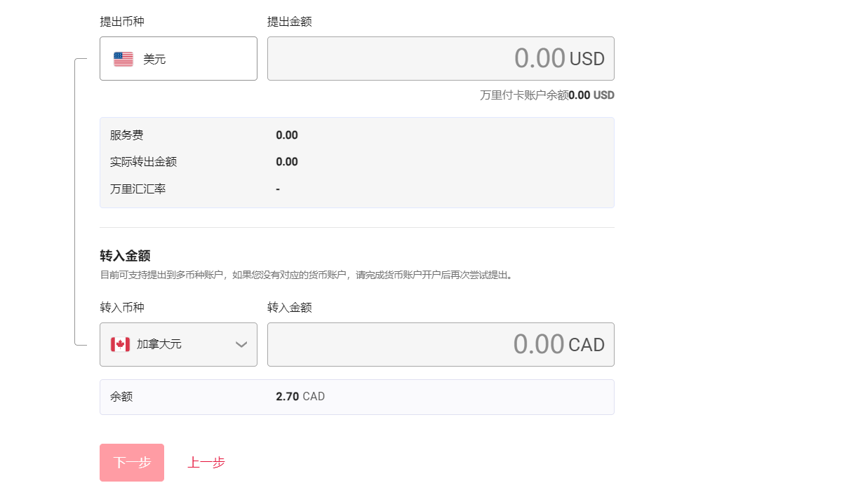Focus the 转入金额 CAD amount field
The height and width of the screenshot is (504, 844).
(421, 345)
